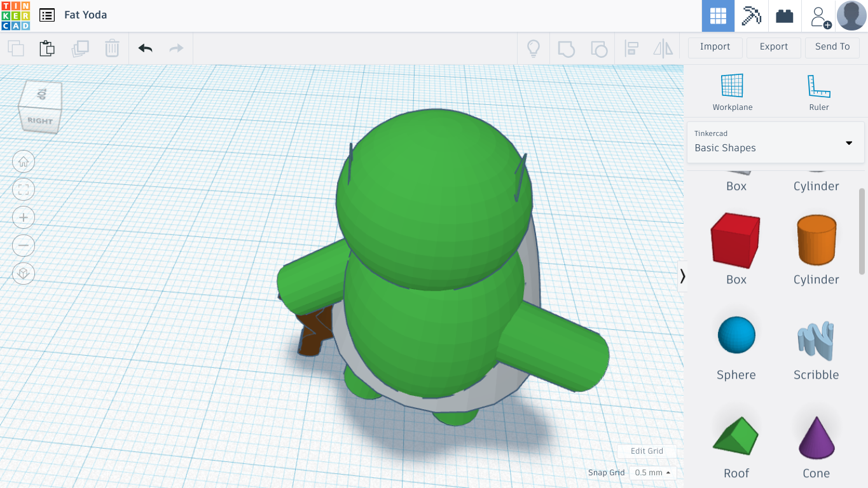Switch to 3D design grid view
Screen dimensions: 868x488
pos(718,16)
